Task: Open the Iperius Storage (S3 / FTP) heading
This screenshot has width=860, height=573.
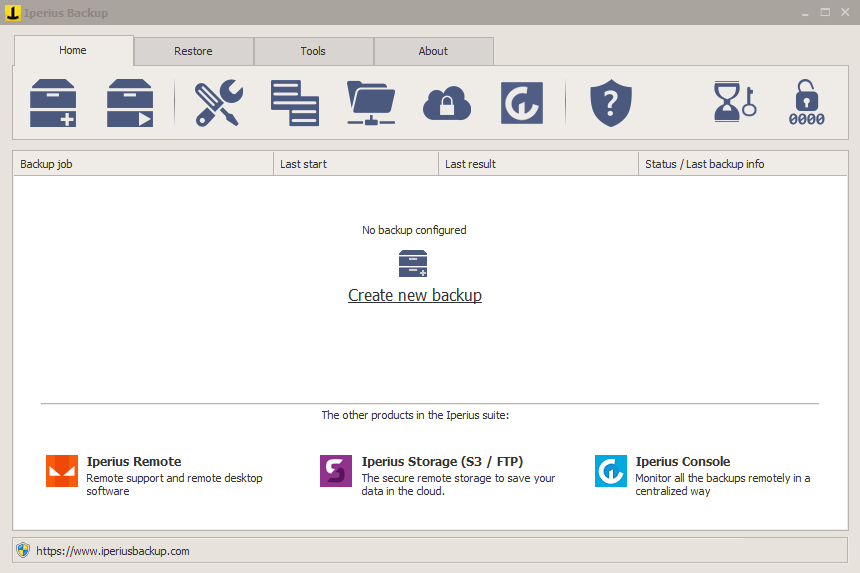Action: pyautogui.click(x=442, y=462)
